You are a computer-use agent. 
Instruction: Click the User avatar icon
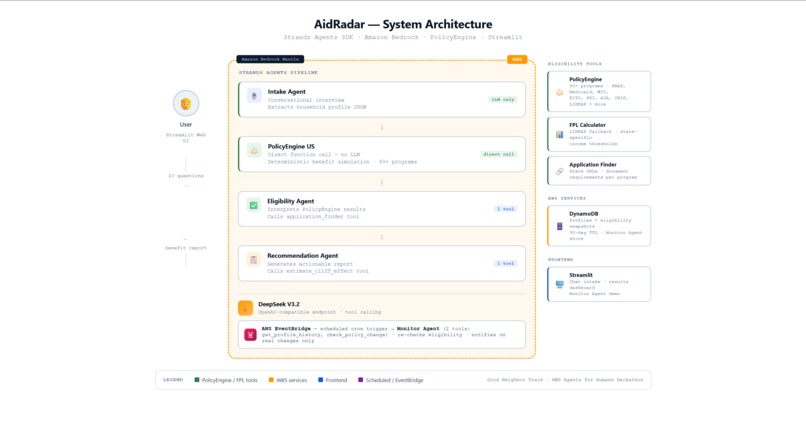pos(186,103)
